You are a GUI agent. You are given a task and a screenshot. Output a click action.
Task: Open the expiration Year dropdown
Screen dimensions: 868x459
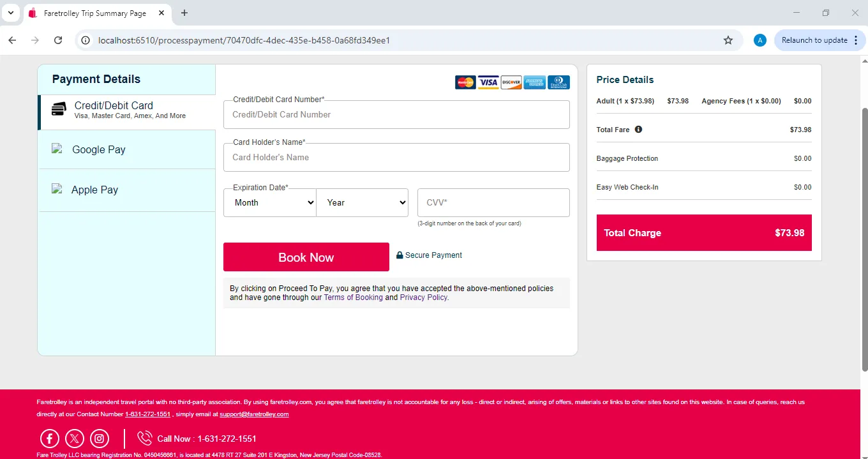click(x=362, y=202)
